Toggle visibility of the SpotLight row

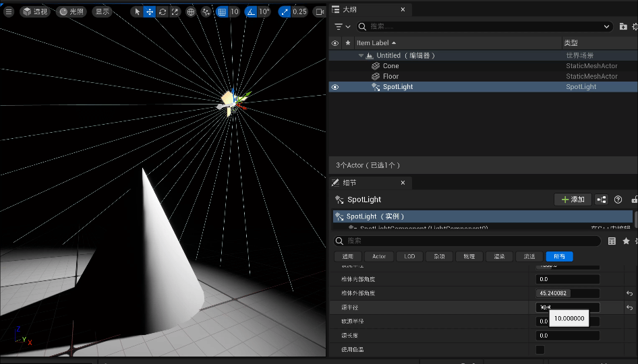(x=335, y=87)
